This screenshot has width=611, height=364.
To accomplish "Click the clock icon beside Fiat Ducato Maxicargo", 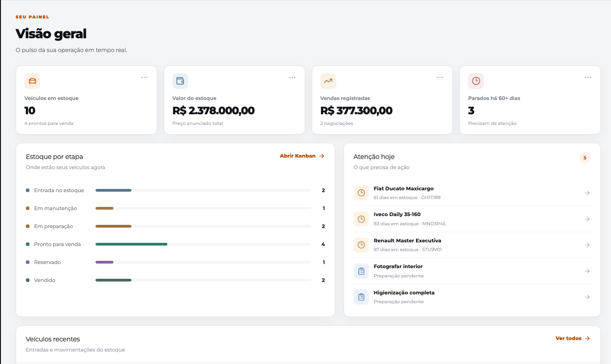I will pyautogui.click(x=362, y=193).
